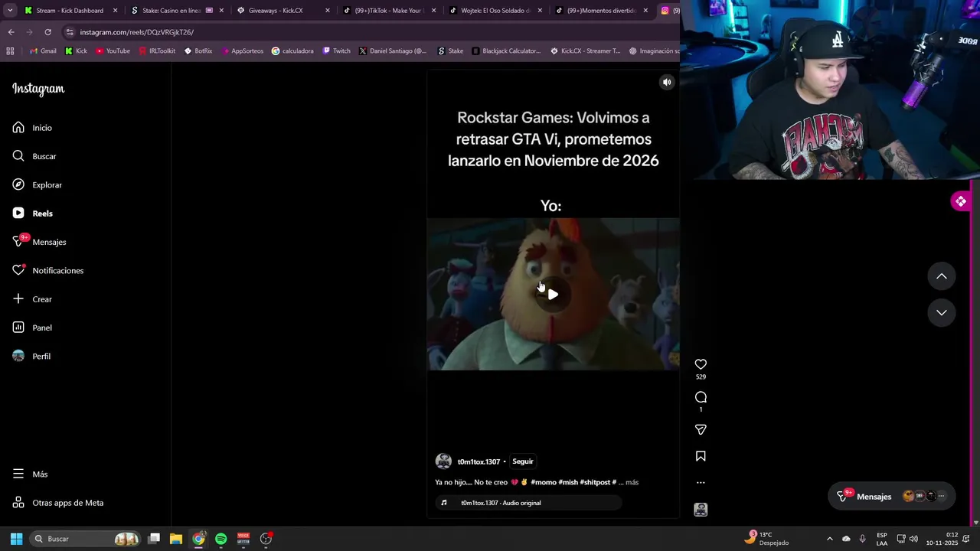Open the IRLToolkit bookmark
This screenshot has height=551, width=980.
point(156,51)
